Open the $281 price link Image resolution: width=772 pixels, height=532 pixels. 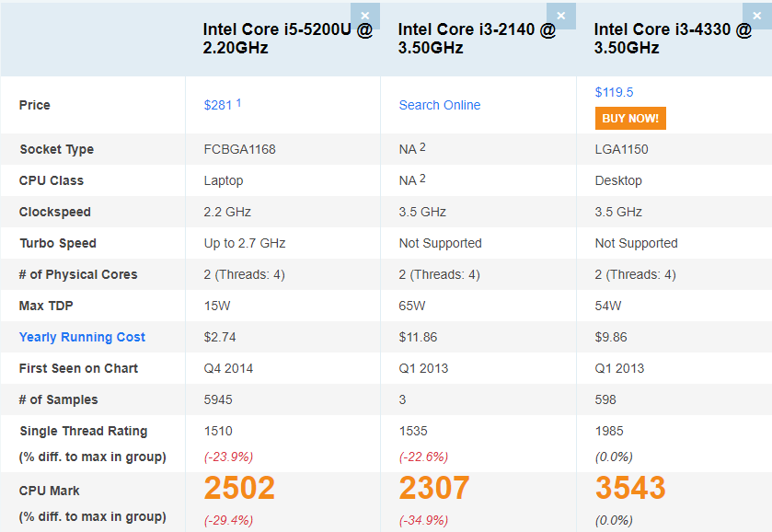pyautogui.click(x=218, y=105)
